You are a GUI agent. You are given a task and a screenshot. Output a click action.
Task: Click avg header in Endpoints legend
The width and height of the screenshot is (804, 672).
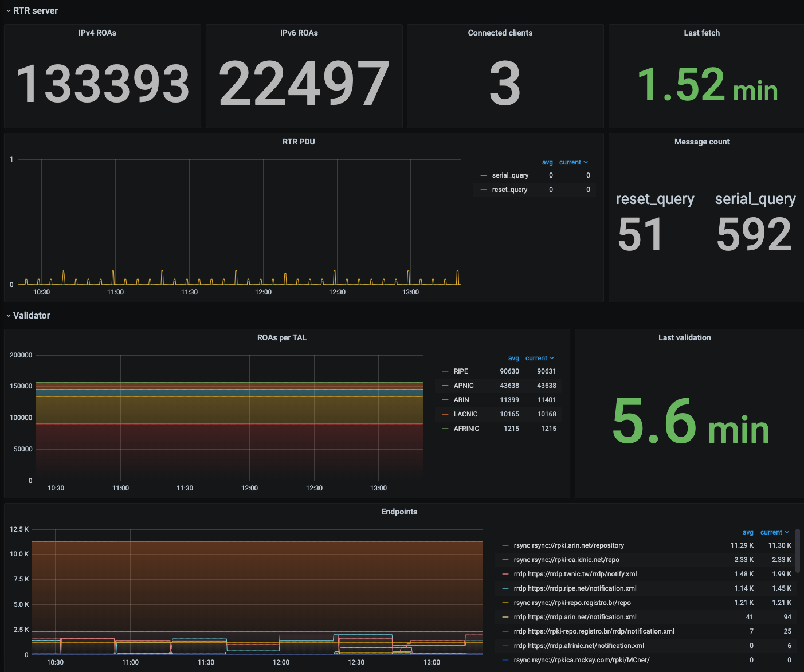point(748,533)
